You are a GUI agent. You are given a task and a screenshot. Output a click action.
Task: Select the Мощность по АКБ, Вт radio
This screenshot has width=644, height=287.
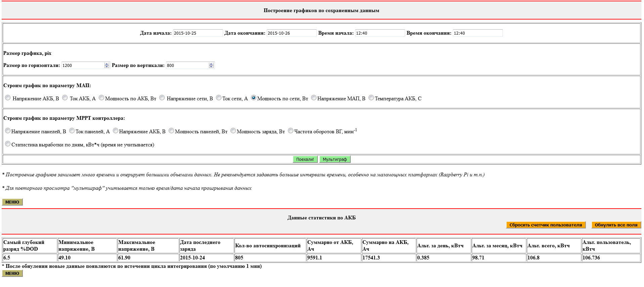[101, 98]
